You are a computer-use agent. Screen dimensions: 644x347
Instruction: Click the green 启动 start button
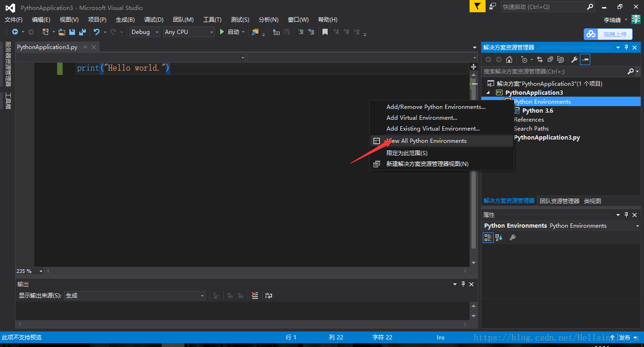[x=229, y=32]
